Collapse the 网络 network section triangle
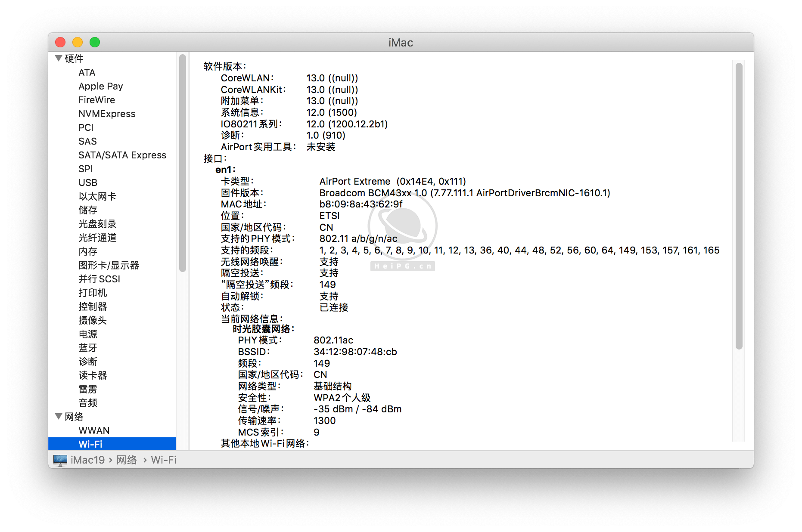The width and height of the screenshot is (802, 532). point(59,416)
